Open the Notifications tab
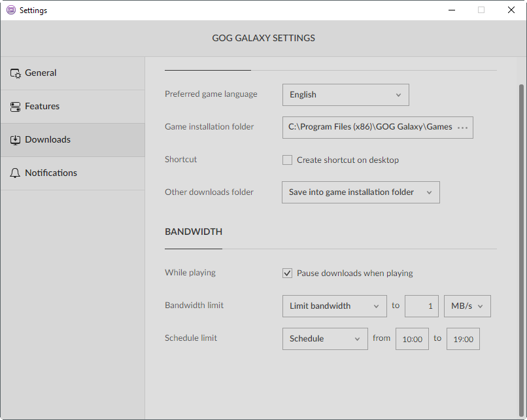Viewport: 527px width, 420px height. pos(73,173)
